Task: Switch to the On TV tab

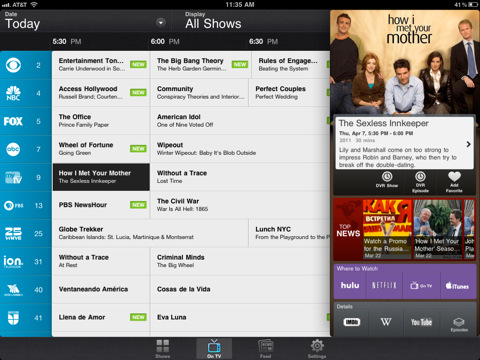Action: pos(214,348)
